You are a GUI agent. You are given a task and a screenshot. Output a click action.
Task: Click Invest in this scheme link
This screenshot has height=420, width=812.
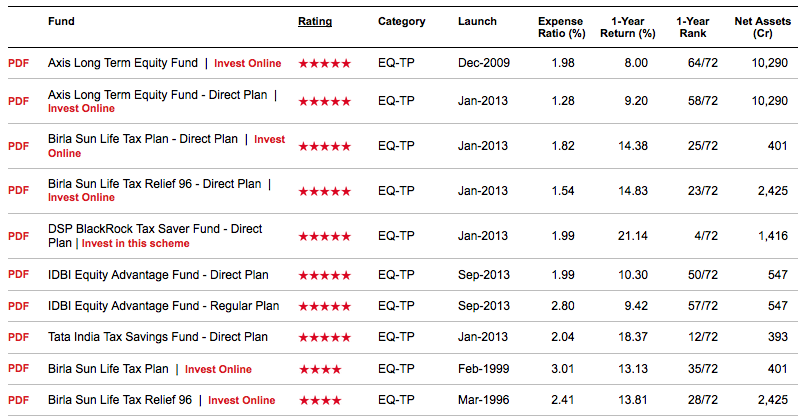pyautogui.click(x=135, y=243)
